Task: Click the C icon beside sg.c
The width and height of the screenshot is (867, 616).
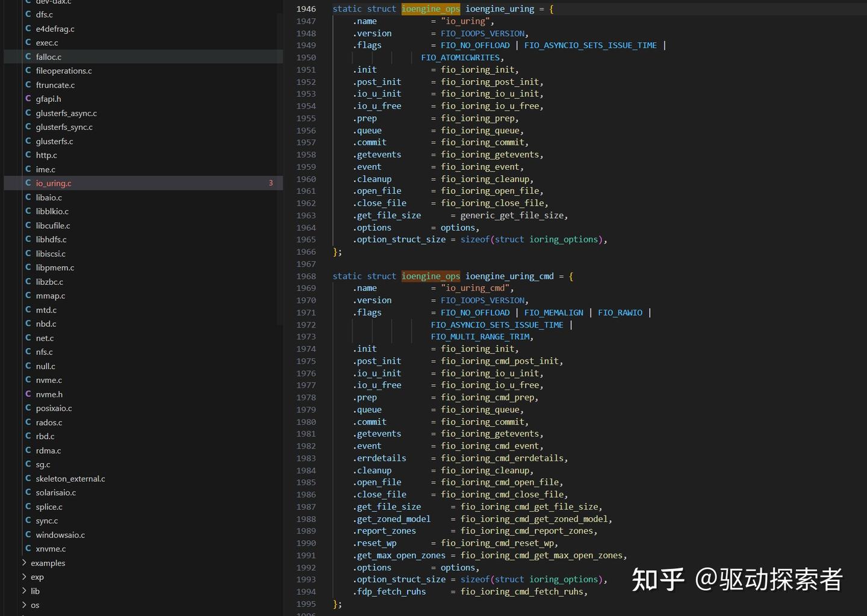Action: pos(28,464)
